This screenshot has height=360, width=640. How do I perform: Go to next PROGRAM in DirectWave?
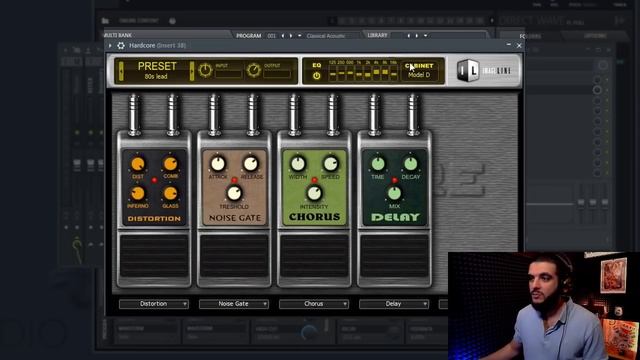point(291,36)
